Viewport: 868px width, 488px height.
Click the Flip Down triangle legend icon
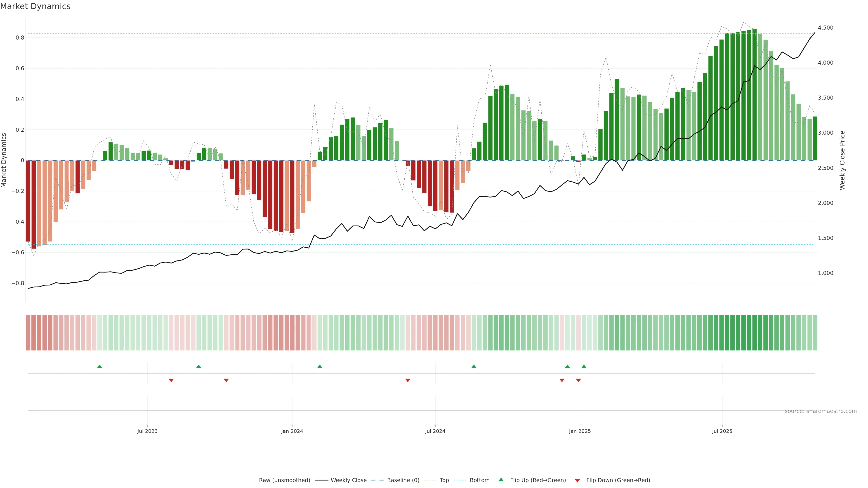tap(577, 480)
